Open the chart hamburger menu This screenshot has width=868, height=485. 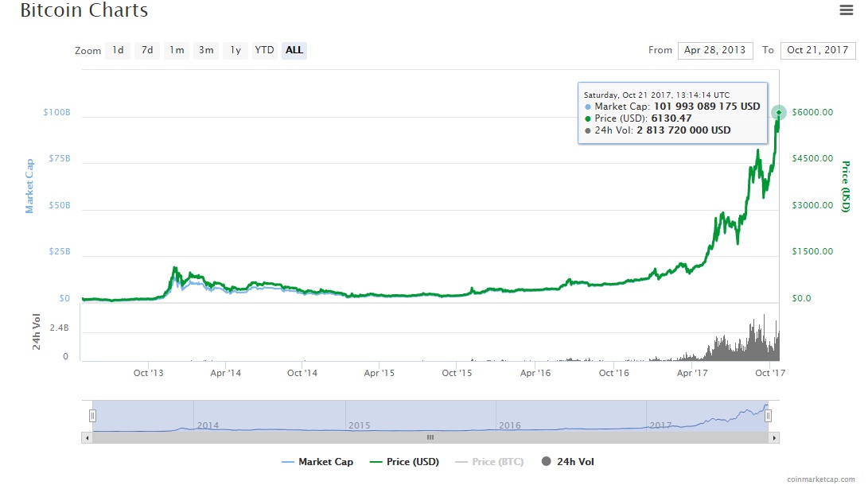click(x=846, y=10)
